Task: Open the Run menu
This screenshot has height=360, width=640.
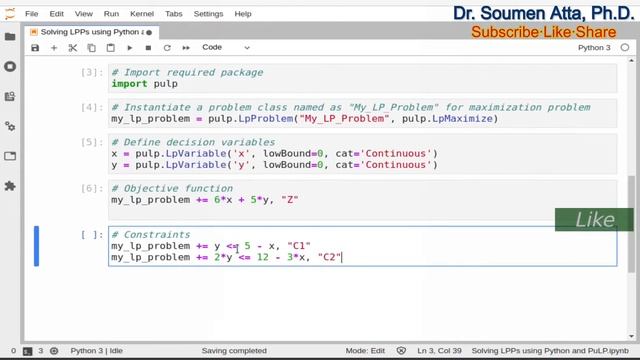Action: point(111,14)
